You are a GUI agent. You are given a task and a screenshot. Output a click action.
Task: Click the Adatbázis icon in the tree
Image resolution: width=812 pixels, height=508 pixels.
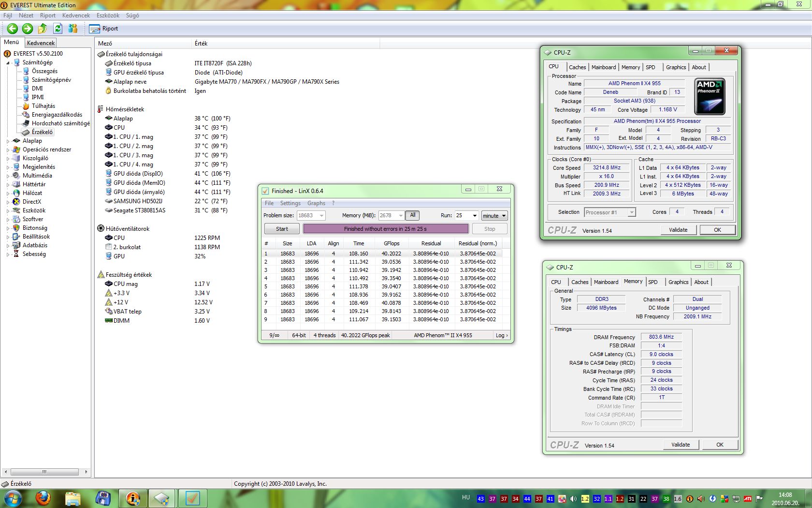pos(16,245)
